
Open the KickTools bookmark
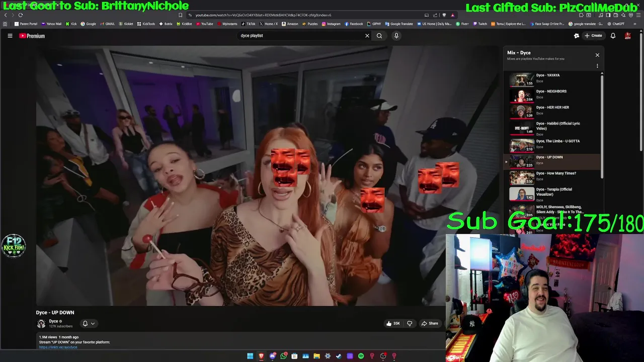click(x=146, y=24)
